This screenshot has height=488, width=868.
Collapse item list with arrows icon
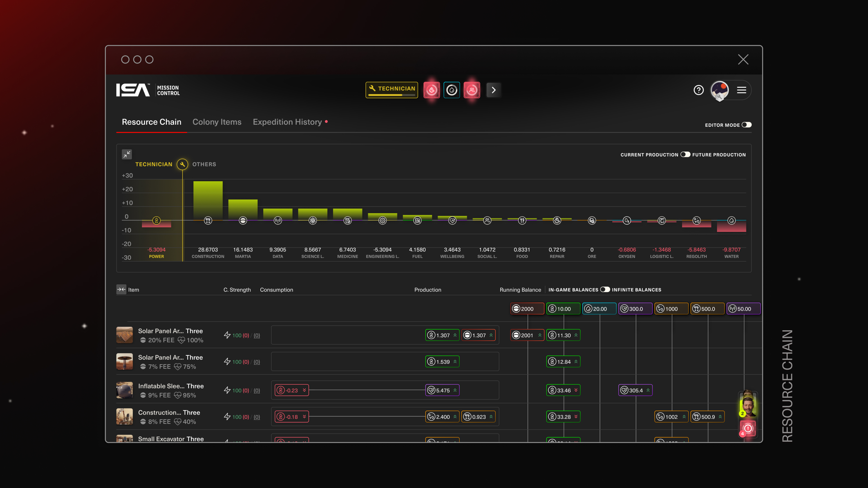[x=121, y=289]
